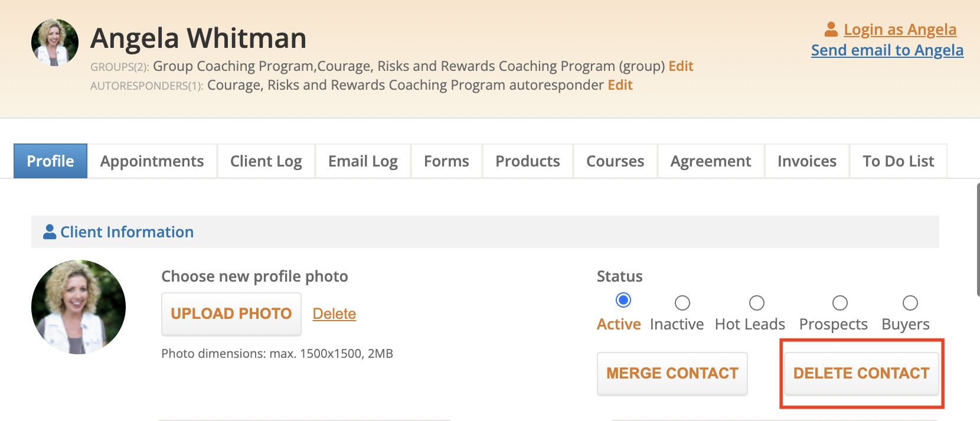
Task: Select the Buyers status radio button
Action: coord(910,303)
